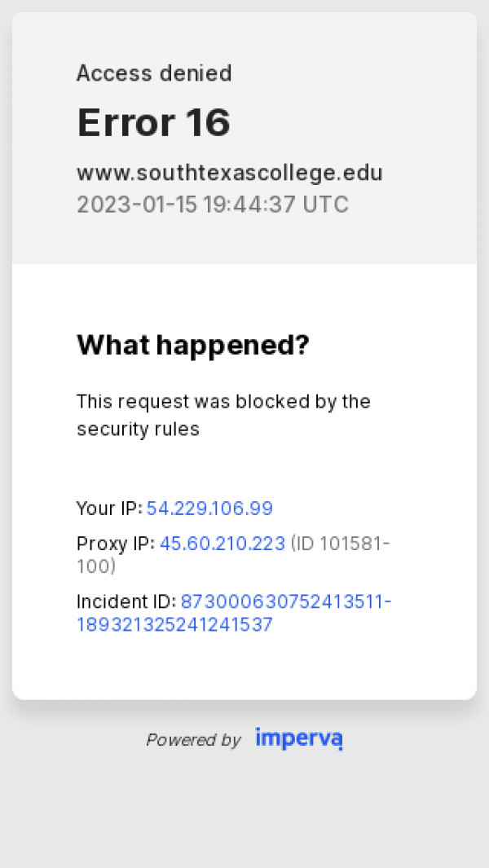The image size is (489, 868).
Task: Click the second line of the Incident ID
Action: 174,625
